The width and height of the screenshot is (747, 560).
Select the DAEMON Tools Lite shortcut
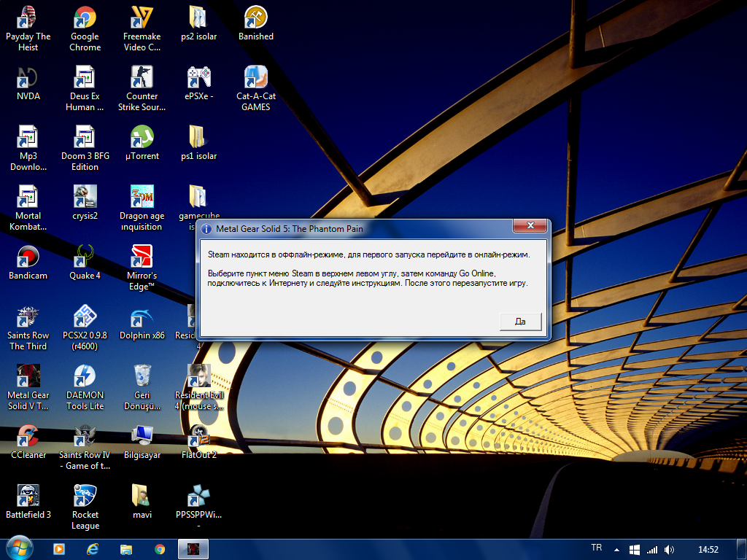coord(85,388)
